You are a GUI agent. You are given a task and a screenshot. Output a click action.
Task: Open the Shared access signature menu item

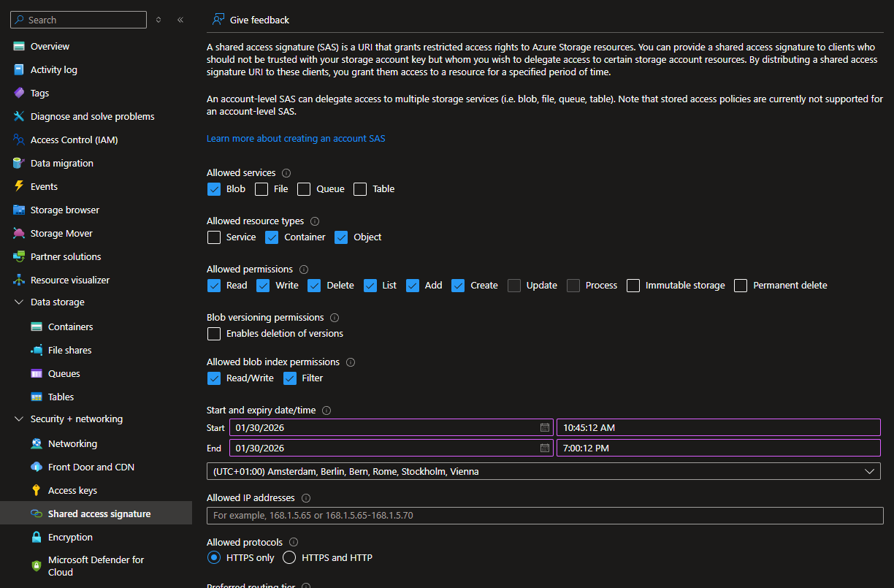(x=96, y=513)
